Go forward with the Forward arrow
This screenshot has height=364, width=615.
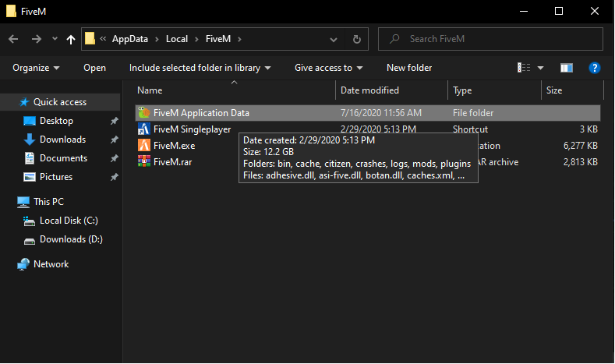point(36,39)
